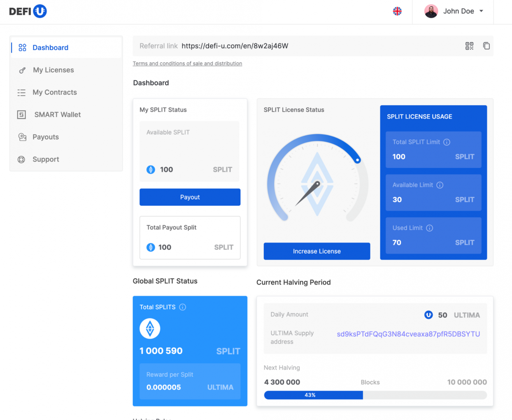Image resolution: width=512 pixels, height=420 pixels.
Task: Open My Contracts in the sidebar
Action: click(54, 92)
